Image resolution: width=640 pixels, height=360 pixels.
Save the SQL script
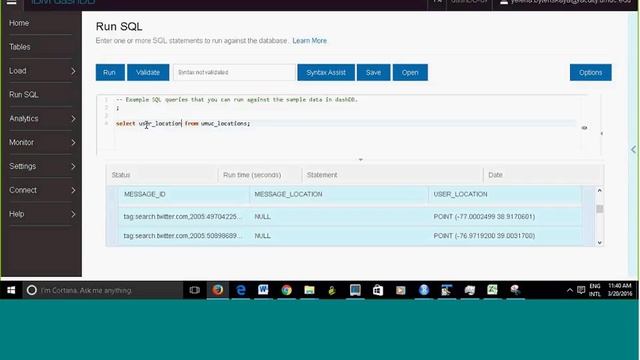coord(373,72)
